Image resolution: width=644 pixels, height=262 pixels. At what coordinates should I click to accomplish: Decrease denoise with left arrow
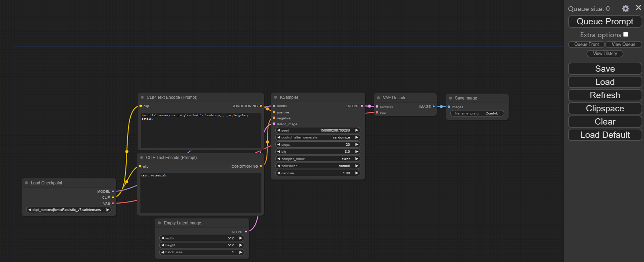(279, 173)
